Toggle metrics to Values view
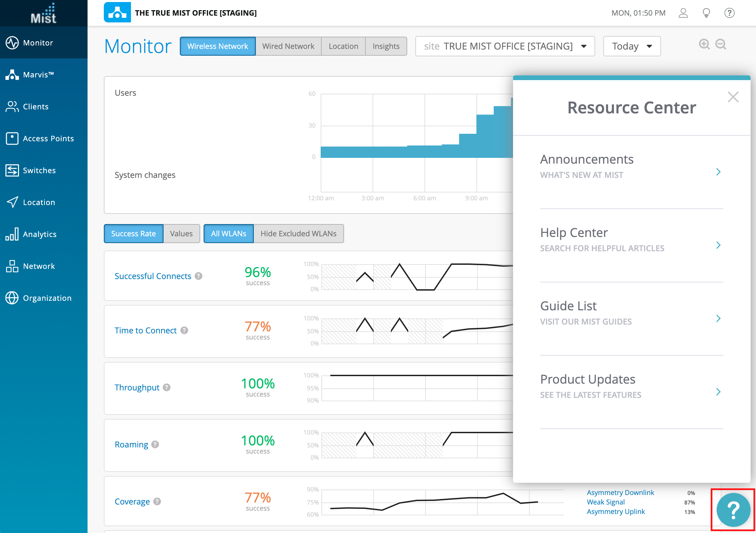The height and width of the screenshot is (533, 756). point(181,234)
